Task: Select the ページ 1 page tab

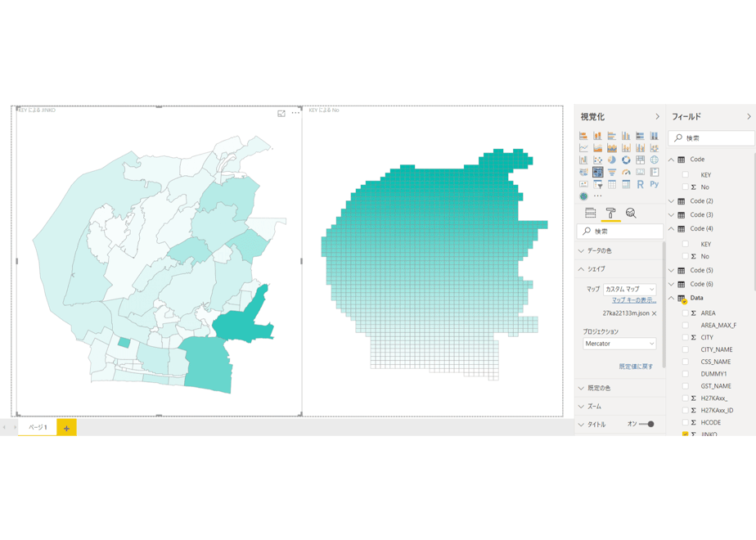Action: coord(38,428)
